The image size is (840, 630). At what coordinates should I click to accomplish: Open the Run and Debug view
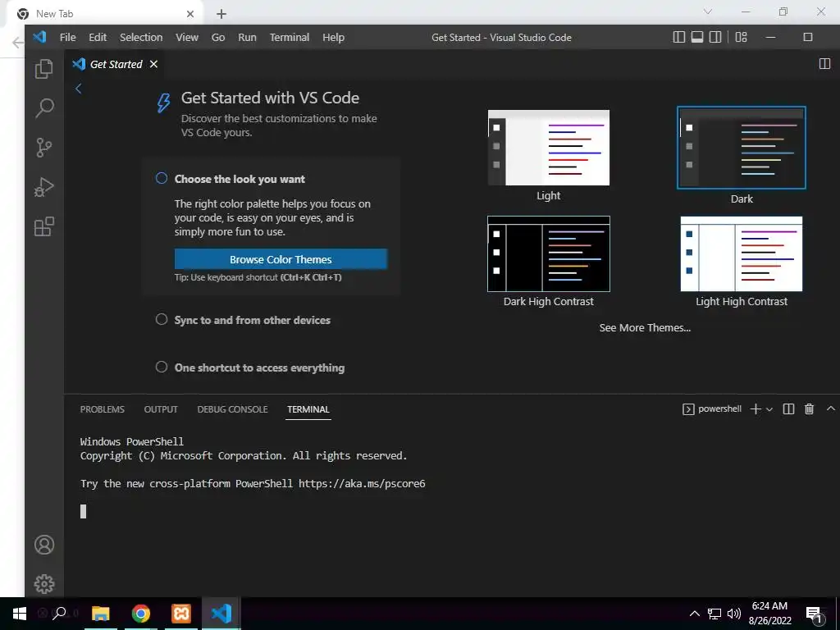click(44, 187)
